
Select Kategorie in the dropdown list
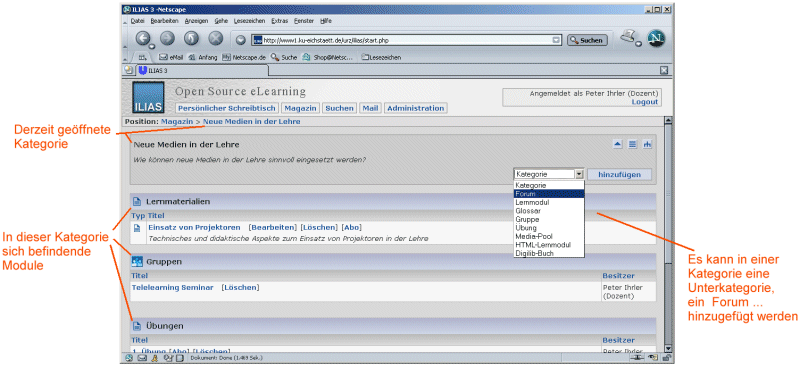tap(548, 185)
